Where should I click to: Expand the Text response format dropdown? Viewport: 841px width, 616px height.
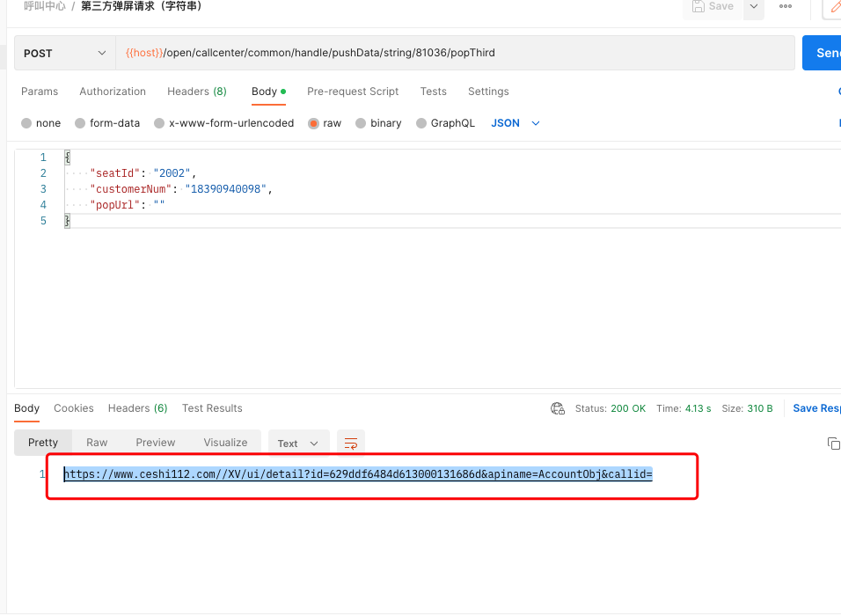298,444
